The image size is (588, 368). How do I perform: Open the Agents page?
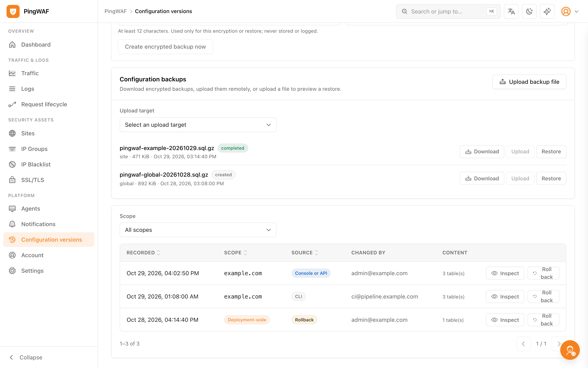pyautogui.click(x=49, y=209)
